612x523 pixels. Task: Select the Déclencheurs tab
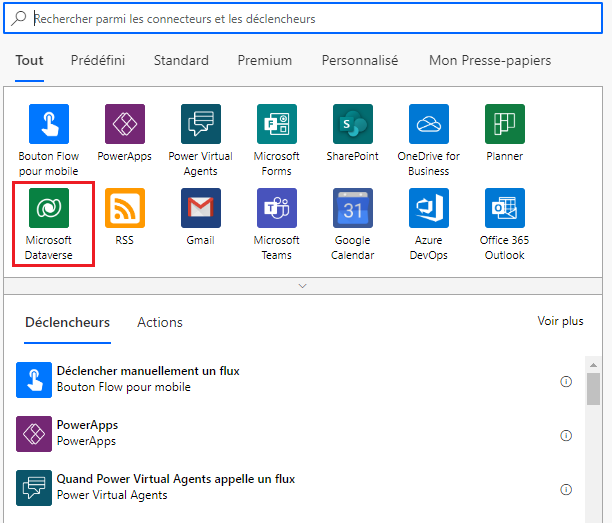(68, 322)
